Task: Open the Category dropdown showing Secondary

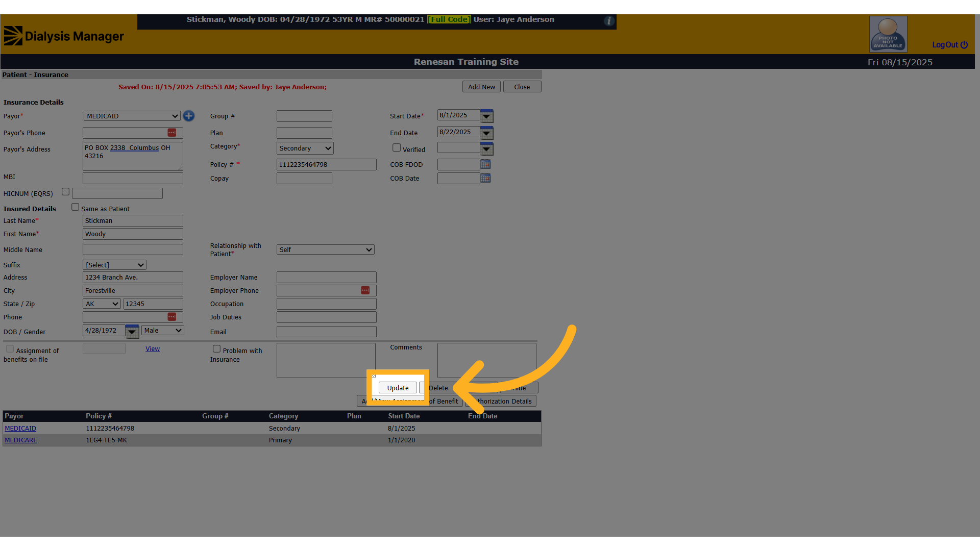Action: (305, 148)
